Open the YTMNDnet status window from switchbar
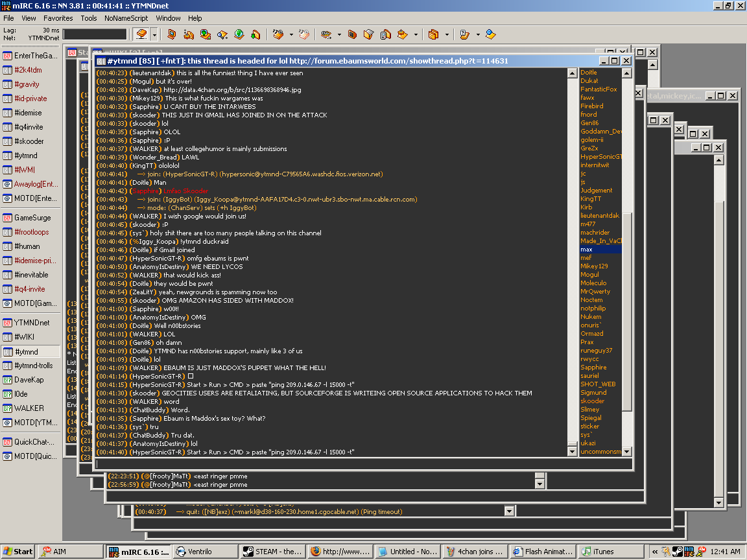Viewport: 747px width, 560px height. (31, 323)
